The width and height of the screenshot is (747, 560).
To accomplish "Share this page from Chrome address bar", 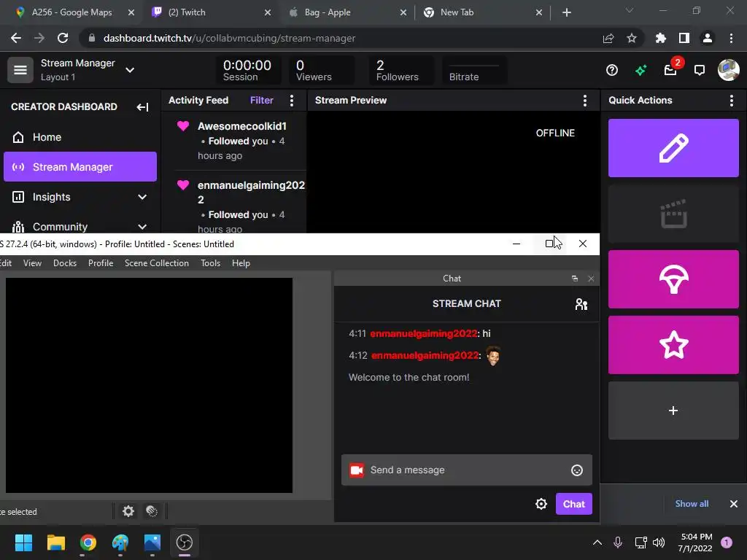I will 608,39.
